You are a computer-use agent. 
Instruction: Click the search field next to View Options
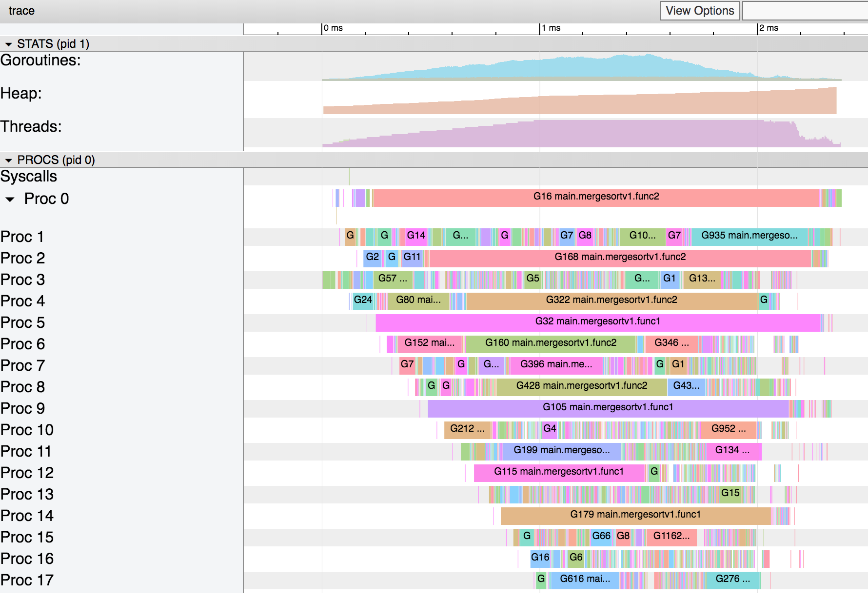coord(805,11)
